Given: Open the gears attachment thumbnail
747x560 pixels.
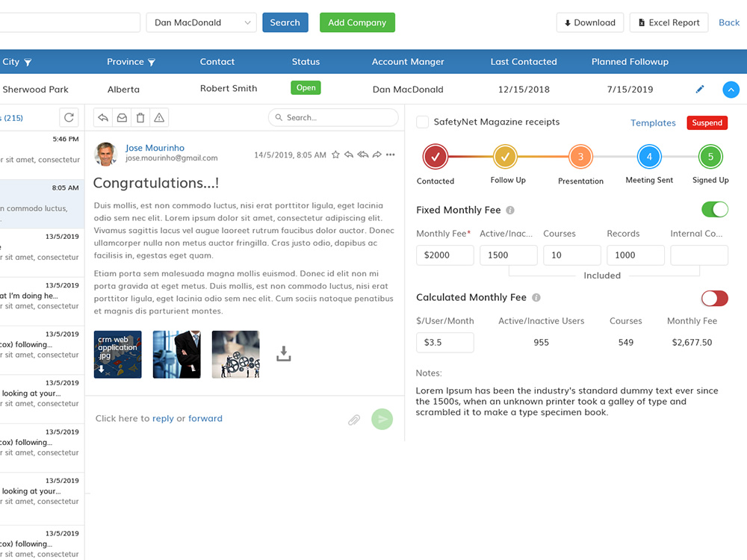Looking at the screenshot, I should tap(236, 354).
